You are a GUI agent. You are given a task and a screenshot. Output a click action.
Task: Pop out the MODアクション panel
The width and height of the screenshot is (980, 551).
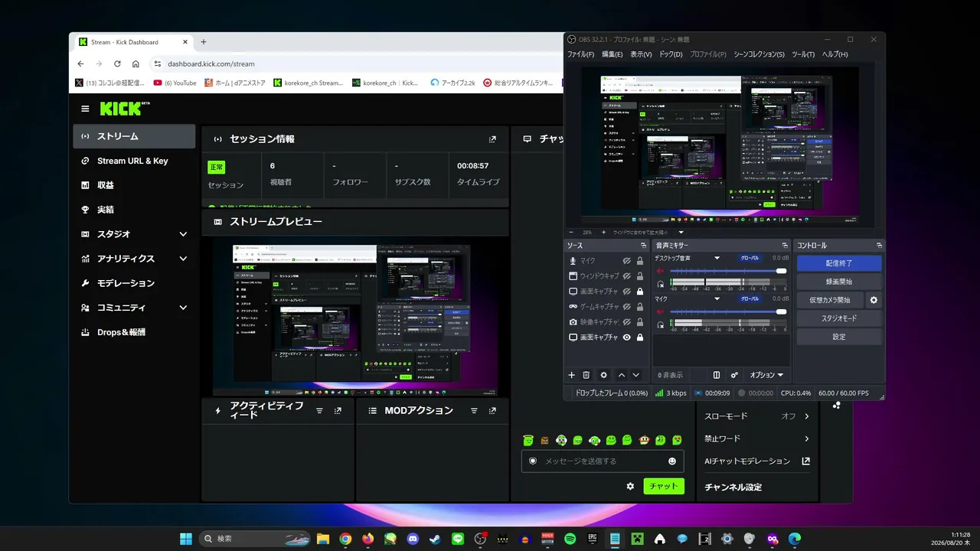coord(492,411)
